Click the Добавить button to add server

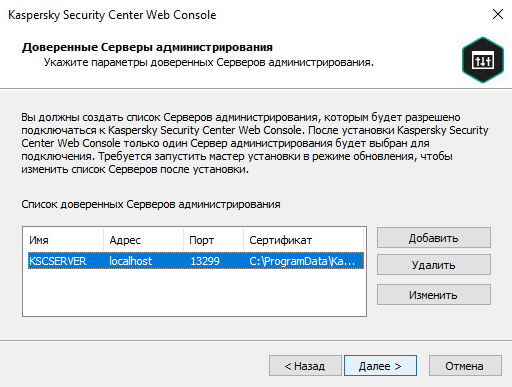(x=434, y=238)
